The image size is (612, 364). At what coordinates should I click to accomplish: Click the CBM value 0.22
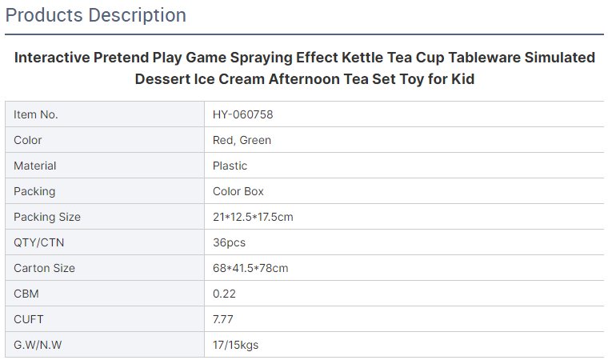pyautogui.click(x=224, y=294)
